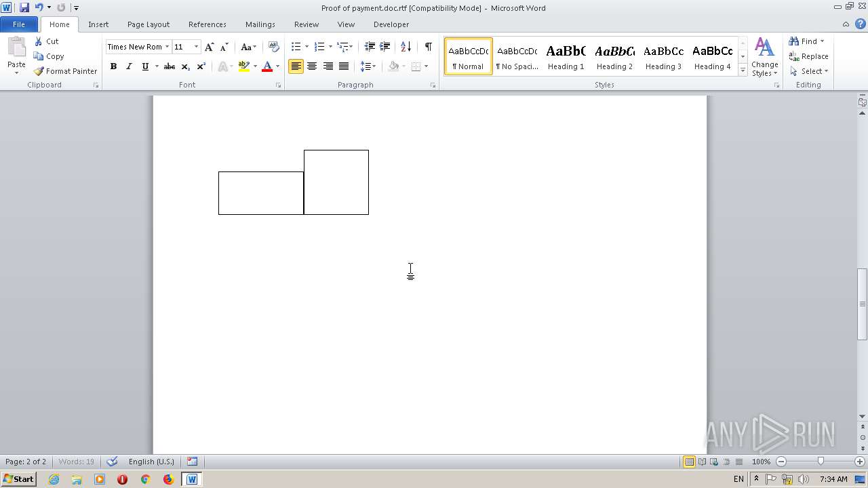Open Line Spacing dropdown
This screenshot has width=868, height=488.
pos(368,66)
